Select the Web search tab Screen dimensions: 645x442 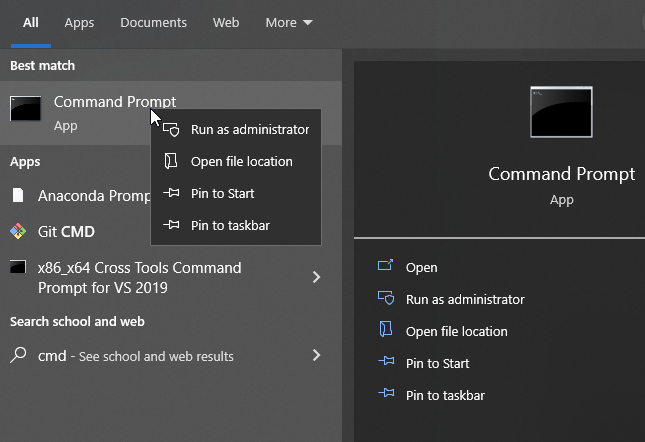click(x=226, y=22)
